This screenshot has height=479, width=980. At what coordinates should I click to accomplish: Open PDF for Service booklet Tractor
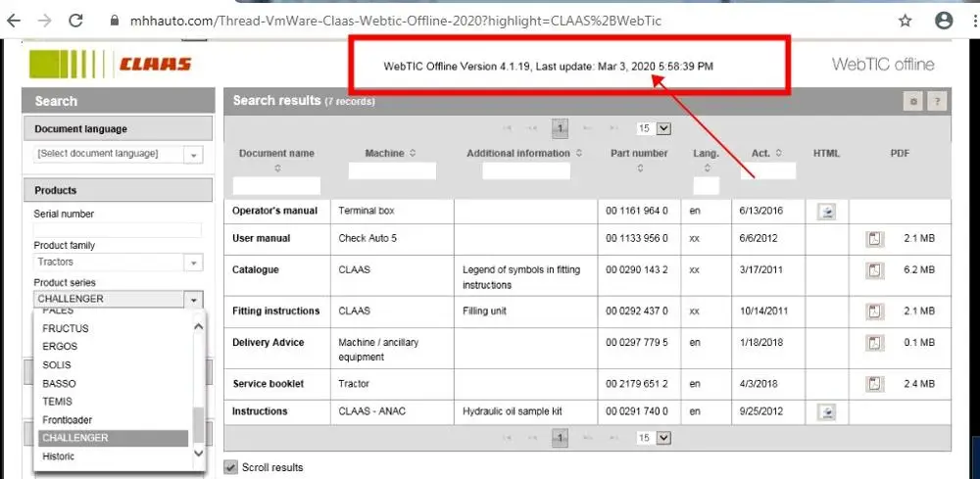(x=875, y=383)
